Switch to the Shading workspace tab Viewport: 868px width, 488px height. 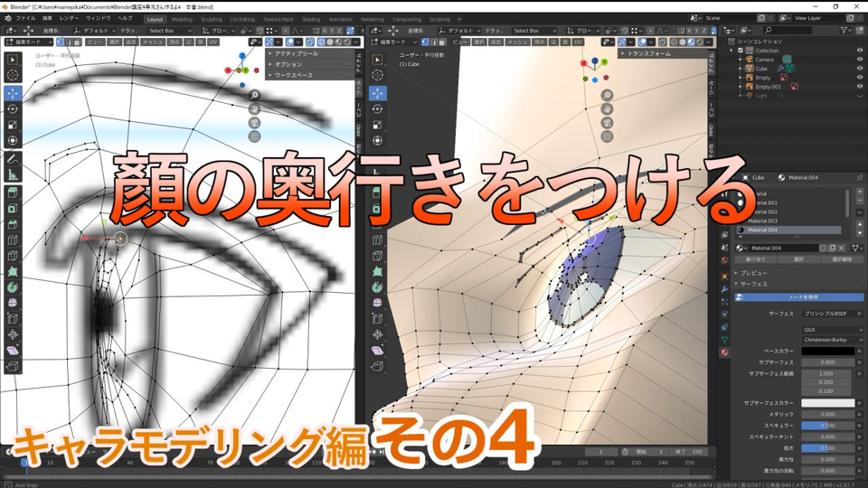coord(310,19)
